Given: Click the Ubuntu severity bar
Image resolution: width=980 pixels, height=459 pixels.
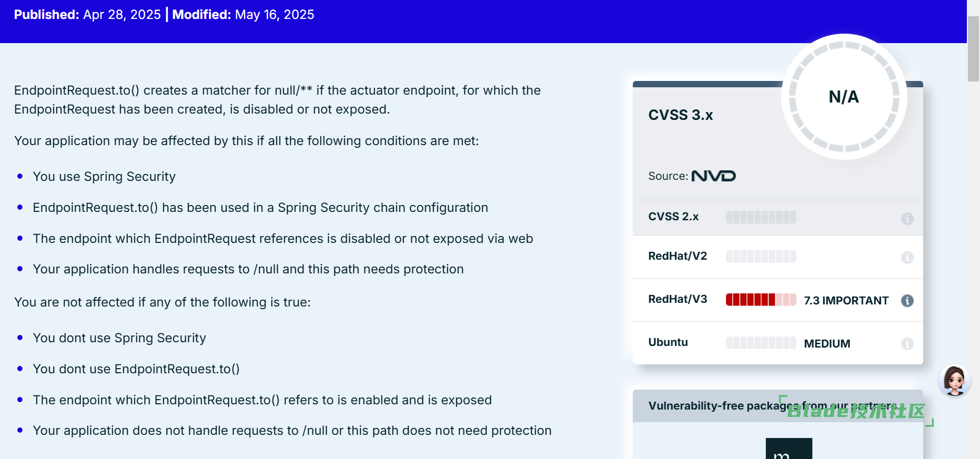Looking at the screenshot, I should point(761,343).
